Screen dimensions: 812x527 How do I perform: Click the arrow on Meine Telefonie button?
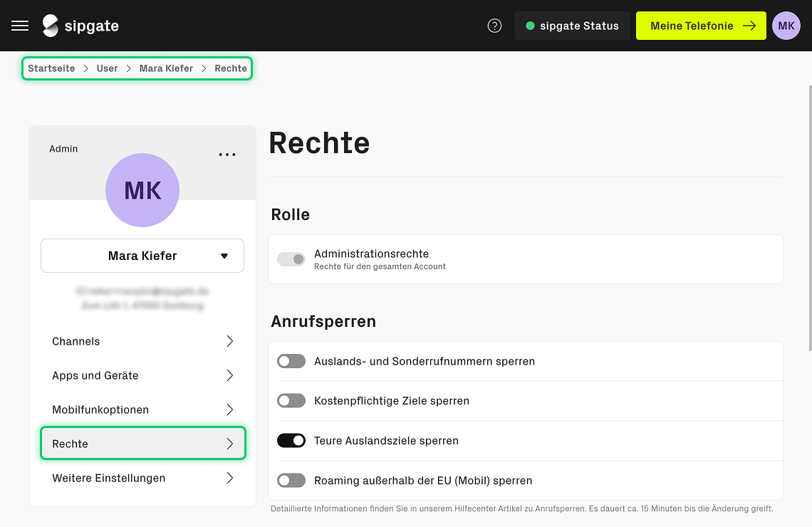749,26
